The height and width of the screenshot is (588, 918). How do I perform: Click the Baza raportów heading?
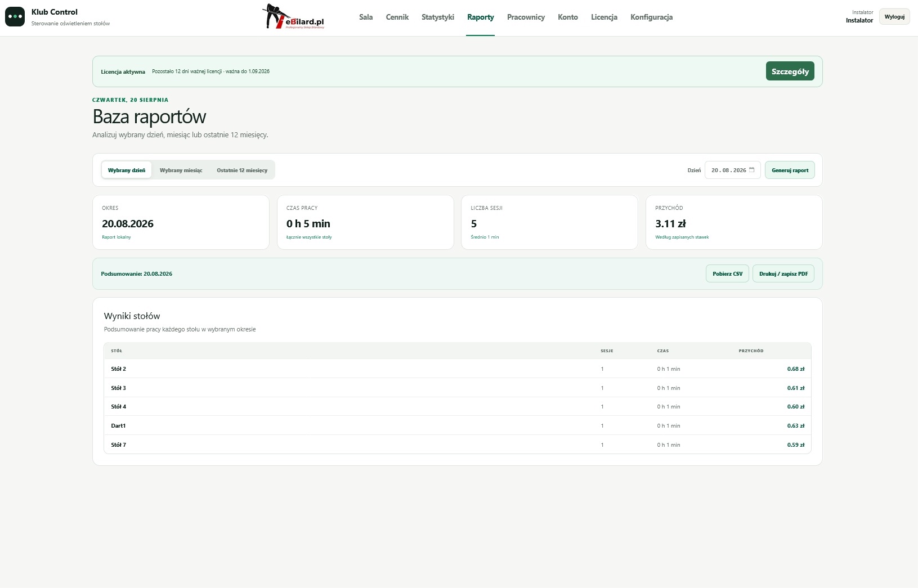click(x=149, y=116)
